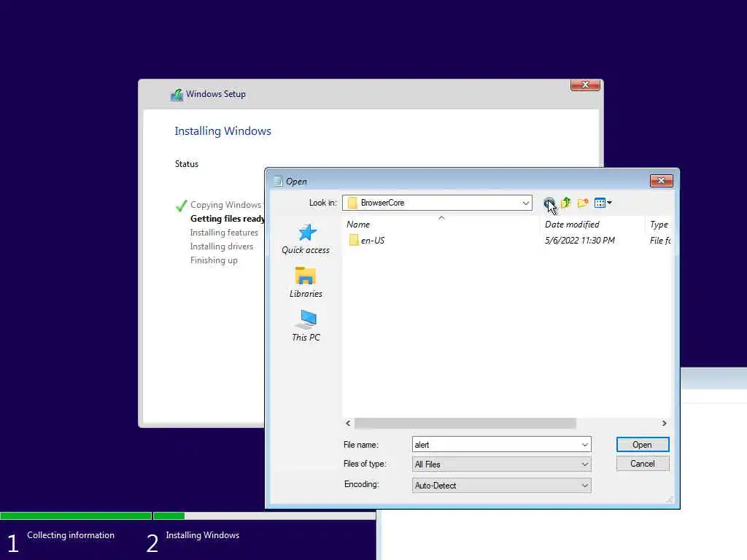Click the Back navigation icon in Open dialog
The image size is (747, 560).
tap(549, 203)
